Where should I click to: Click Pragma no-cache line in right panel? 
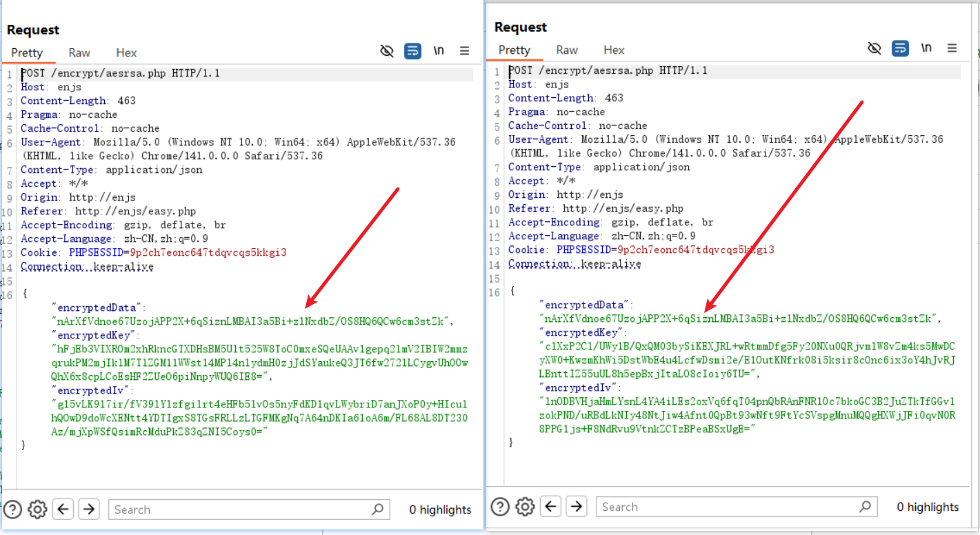click(557, 112)
